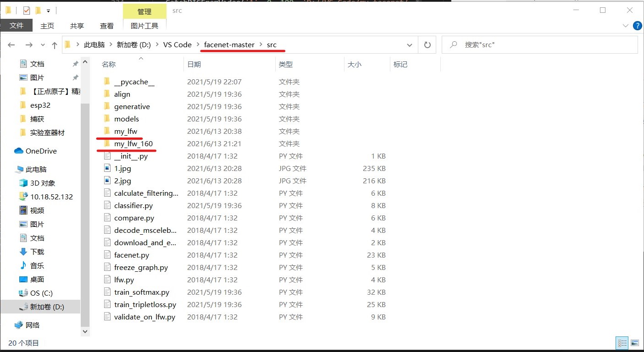Click Properties icon in quick access toolbar

coord(26,10)
